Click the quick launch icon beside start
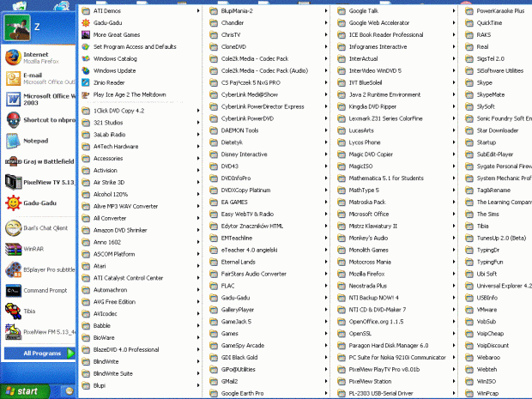The width and height of the screenshot is (532, 399). click(70, 391)
